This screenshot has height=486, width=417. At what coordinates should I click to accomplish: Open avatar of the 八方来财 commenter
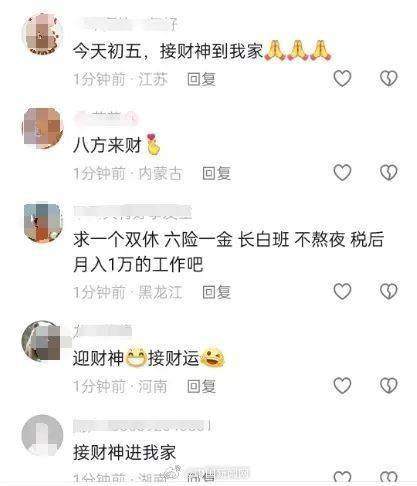pos(42,128)
